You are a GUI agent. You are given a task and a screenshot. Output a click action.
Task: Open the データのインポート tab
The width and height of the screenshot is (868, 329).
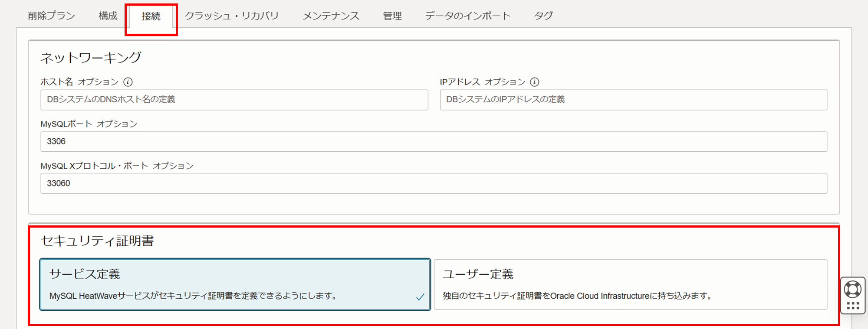(468, 16)
